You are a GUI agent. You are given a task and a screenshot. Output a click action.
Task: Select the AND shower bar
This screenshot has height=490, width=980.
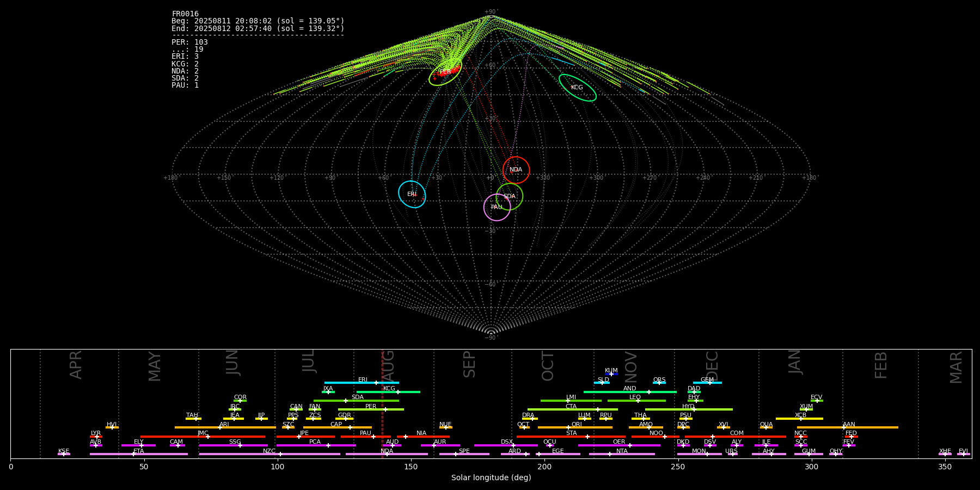click(630, 391)
